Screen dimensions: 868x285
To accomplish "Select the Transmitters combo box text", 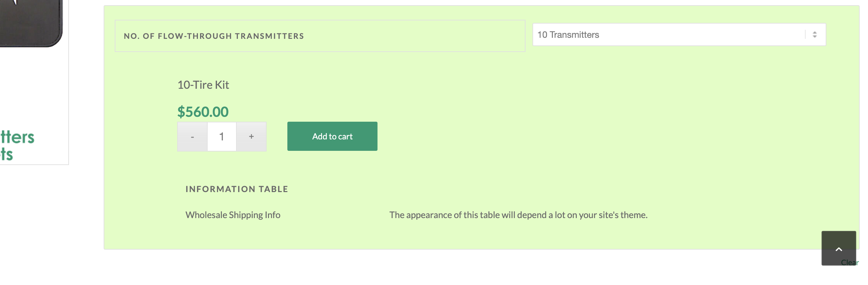I will pyautogui.click(x=568, y=35).
